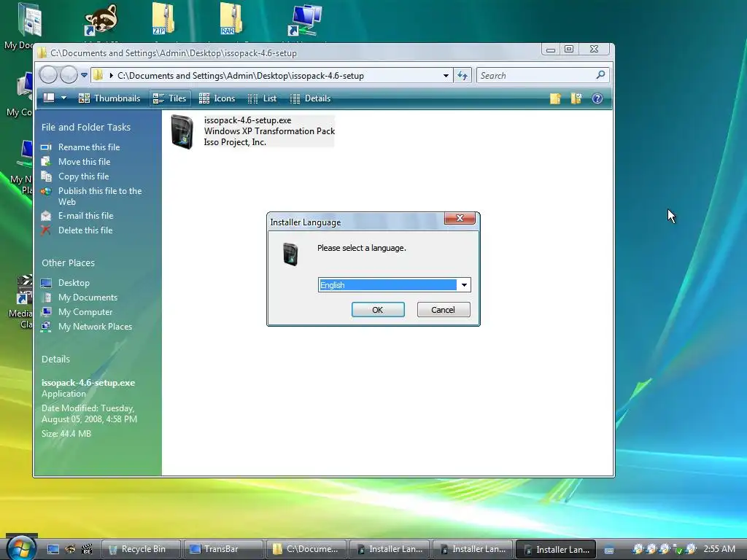Switch to List view
Viewport: 747px width, 560px height.
pyautogui.click(x=263, y=98)
